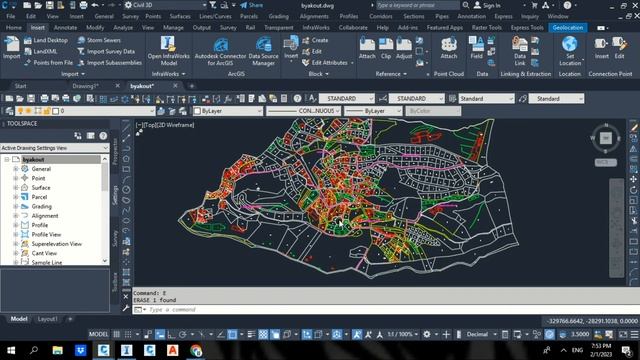Viewport: 640px width, 360px height.
Task: Open the Alignments menu
Action: click(314, 17)
